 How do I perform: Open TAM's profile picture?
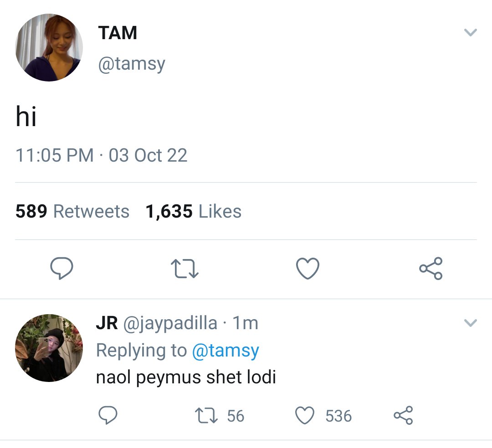(49, 47)
